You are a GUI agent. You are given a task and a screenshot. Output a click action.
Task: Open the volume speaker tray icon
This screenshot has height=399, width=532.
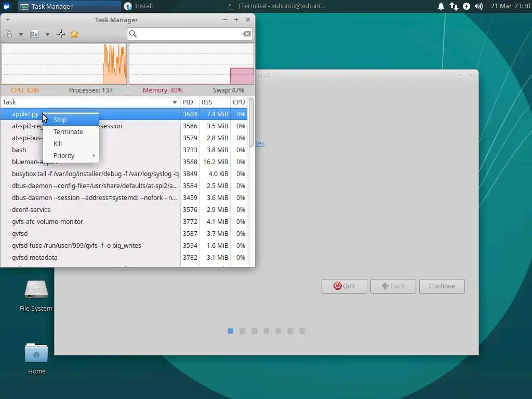(478, 6)
